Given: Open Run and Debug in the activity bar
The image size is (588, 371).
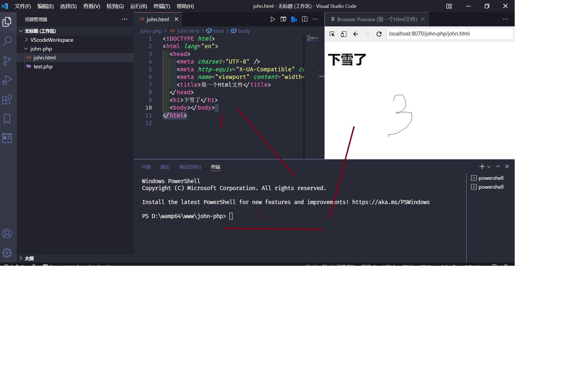Looking at the screenshot, I should [x=7, y=80].
